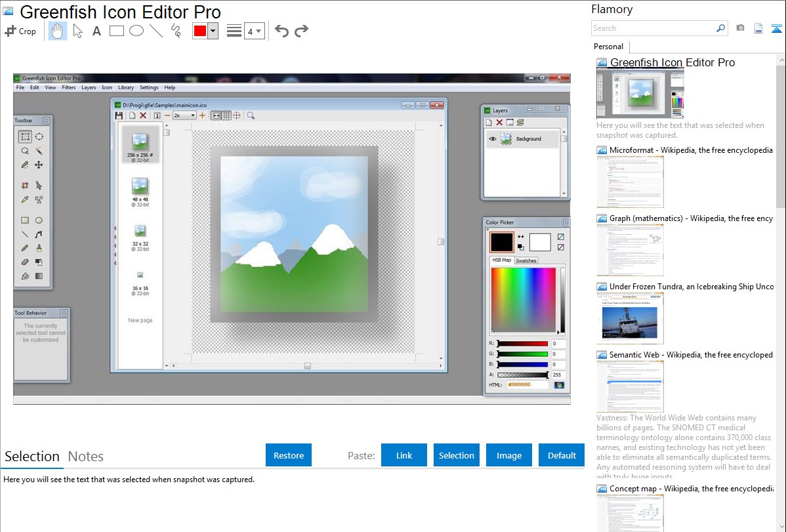Select the text 'A' annotation tool
This screenshot has width=786, height=532.
pyautogui.click(x=96, y=31)
